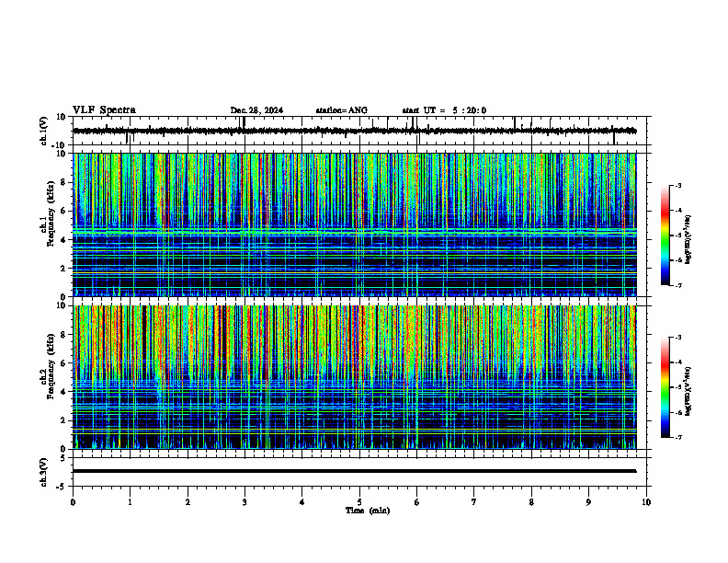Click time axis tick label "1"

pos(130,502)
